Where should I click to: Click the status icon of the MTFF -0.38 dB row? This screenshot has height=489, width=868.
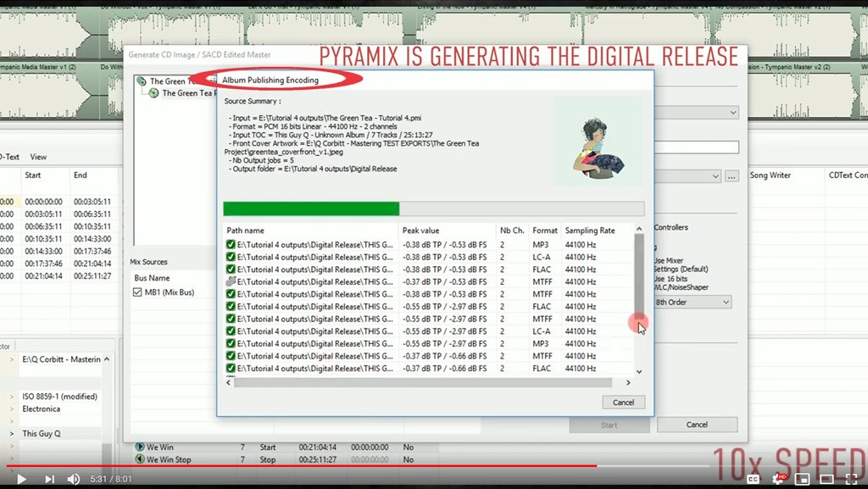pyautogui.click(x=231, y=294)
